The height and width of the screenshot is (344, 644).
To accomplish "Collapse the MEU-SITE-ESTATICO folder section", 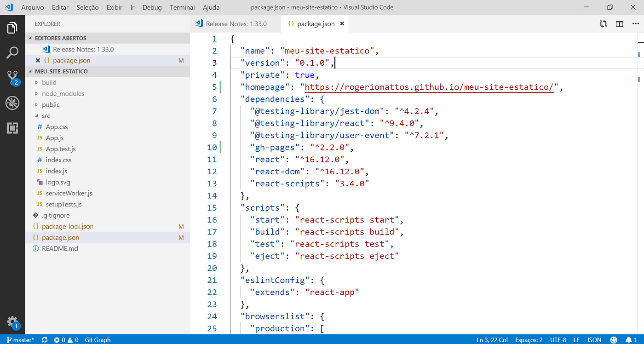I will point(107,71).
